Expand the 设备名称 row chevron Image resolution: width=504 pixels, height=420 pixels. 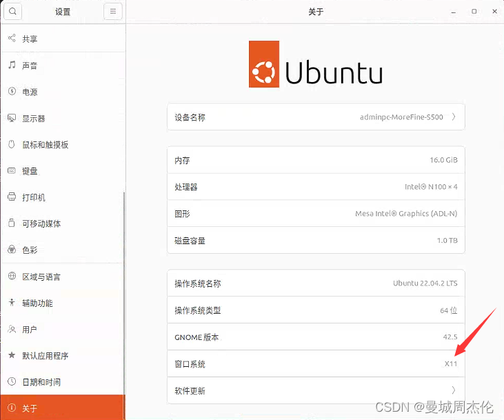click(x=454, y=117)
